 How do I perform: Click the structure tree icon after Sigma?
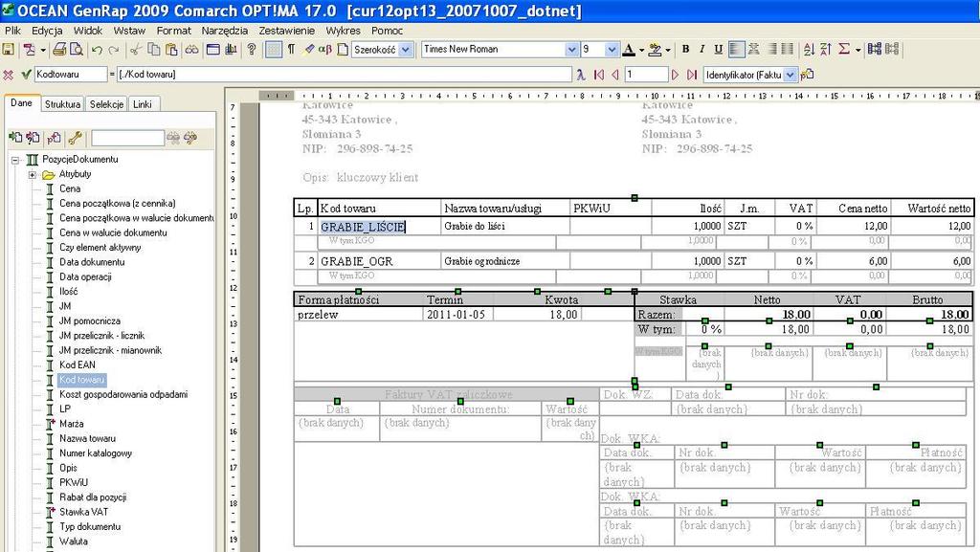click(875, 50)
